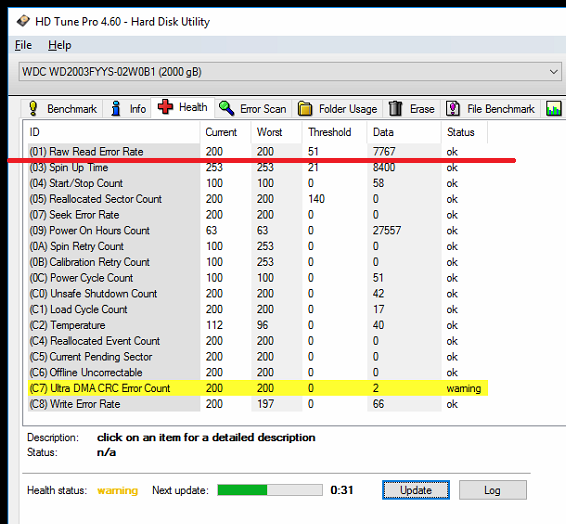Click the Update button
Screen dimensions: 566x524
pyautogui.click(x=416, y=490)
